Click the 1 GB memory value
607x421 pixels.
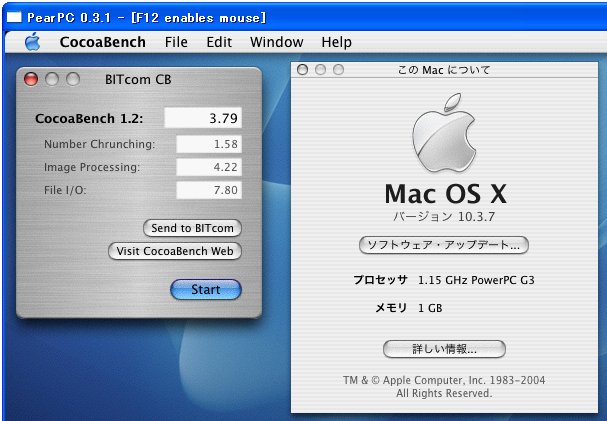(430, 308)
